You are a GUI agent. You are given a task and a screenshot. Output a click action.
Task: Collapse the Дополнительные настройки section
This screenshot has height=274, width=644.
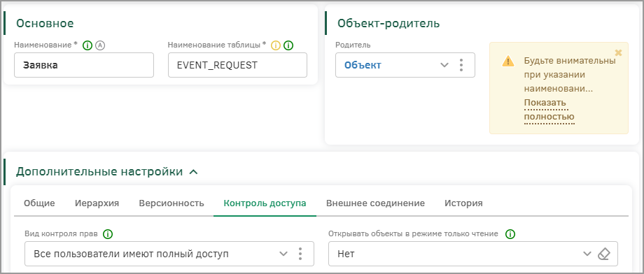click(x=193, y=172)
